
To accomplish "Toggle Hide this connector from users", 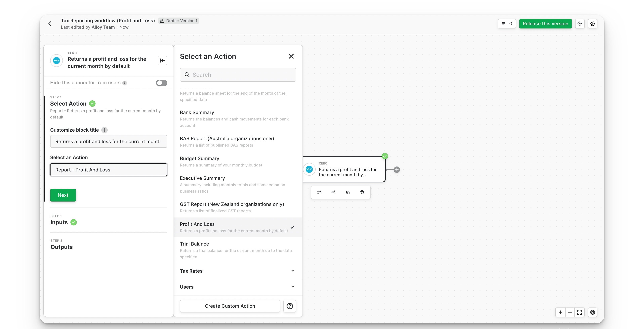I will point(162,83).
